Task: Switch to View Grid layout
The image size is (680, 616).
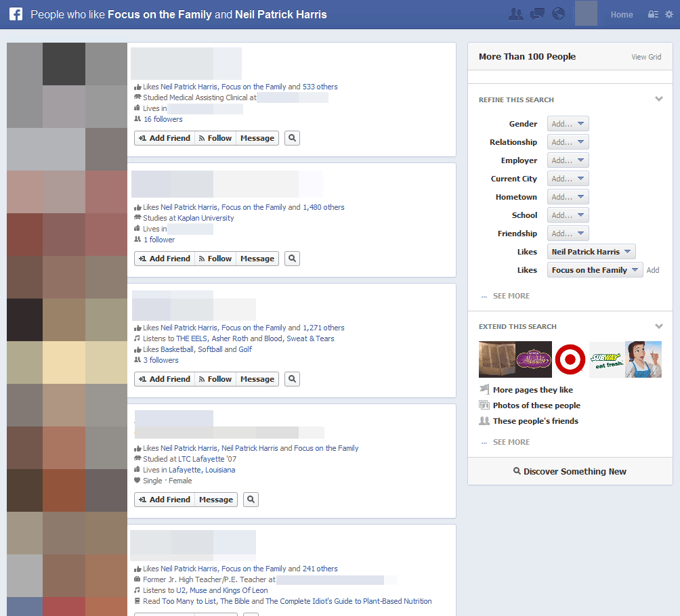Action: point(646,57)
